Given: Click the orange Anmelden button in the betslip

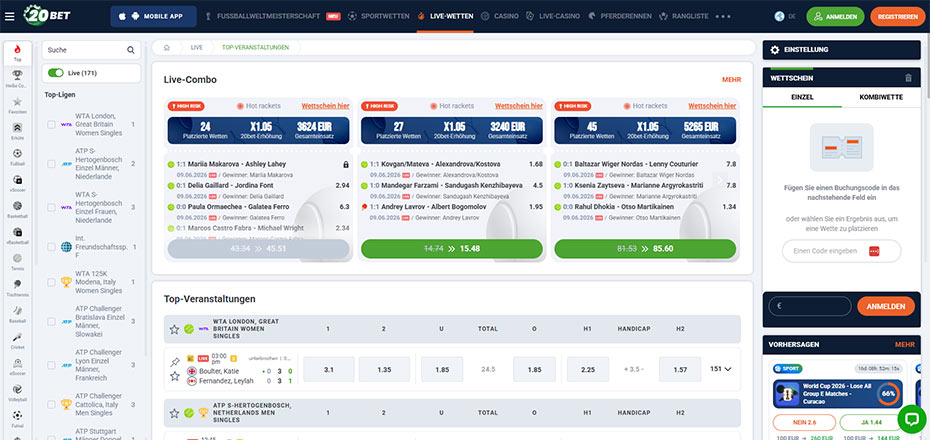Looking at the screenshot, I should click(886, 307).
